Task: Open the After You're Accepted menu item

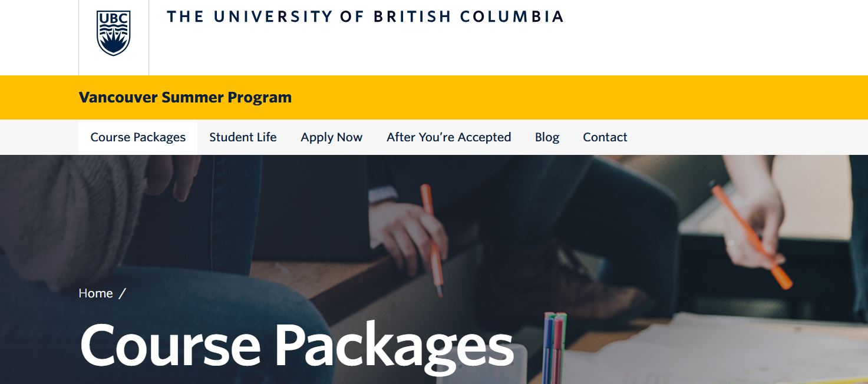Action: pyautogui.click(x=448, y=137)
